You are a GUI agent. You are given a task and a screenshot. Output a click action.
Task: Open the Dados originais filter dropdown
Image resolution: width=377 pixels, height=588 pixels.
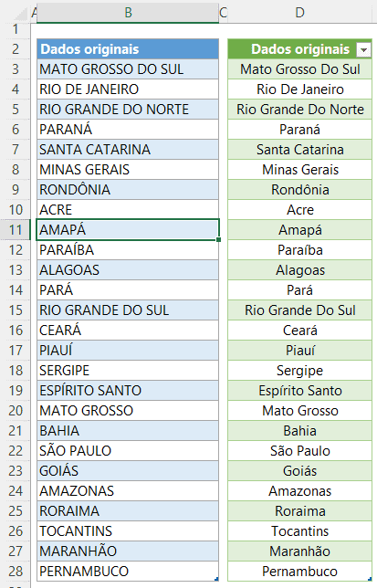[363, 49]
